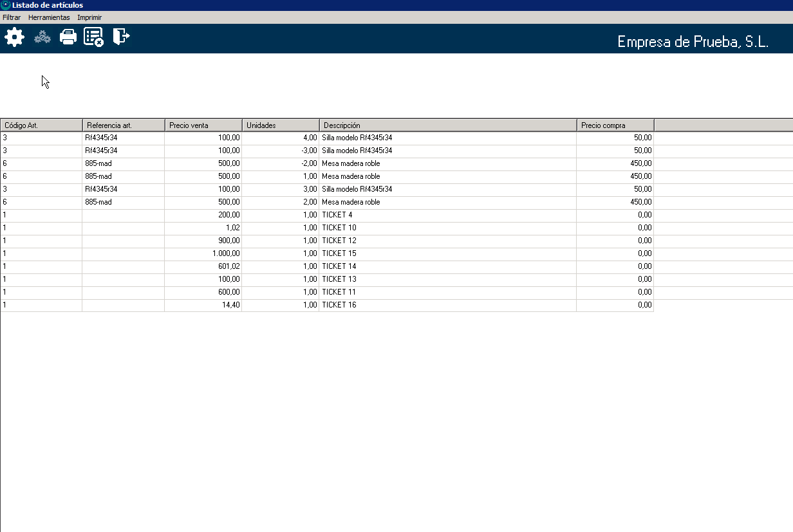This screenshot has height=532, width=793.
Task: Open the Herramientas menu
Action: pyautogui.click(x=49, y=17)
